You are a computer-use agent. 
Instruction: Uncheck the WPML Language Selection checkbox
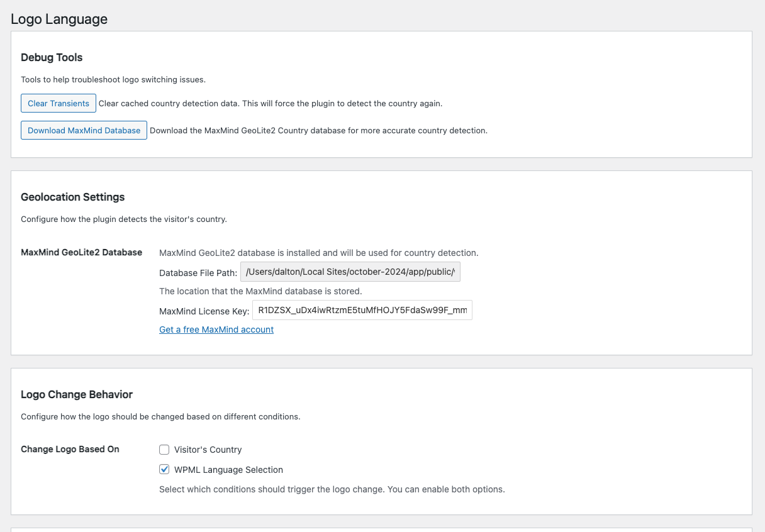[164, 470]
